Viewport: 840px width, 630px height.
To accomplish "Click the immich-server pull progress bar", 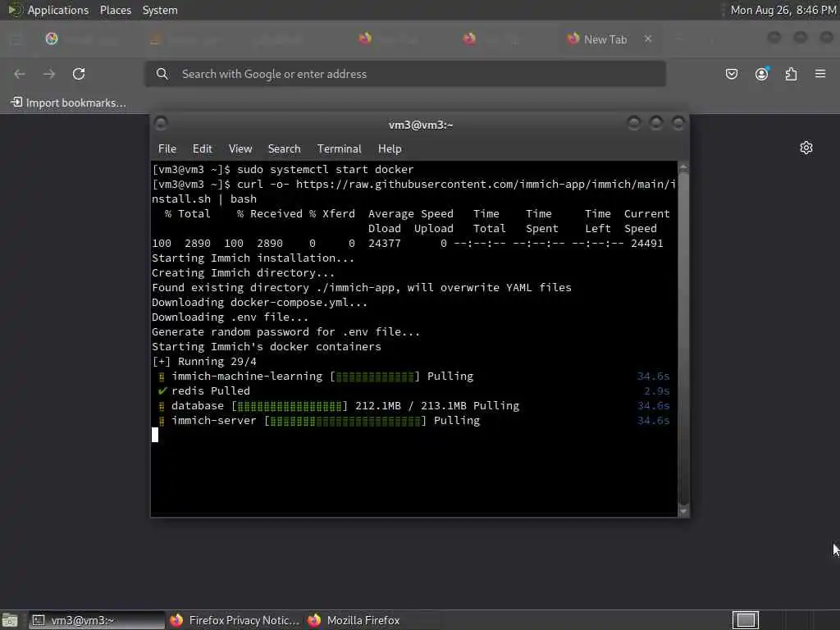I will 345,421.
